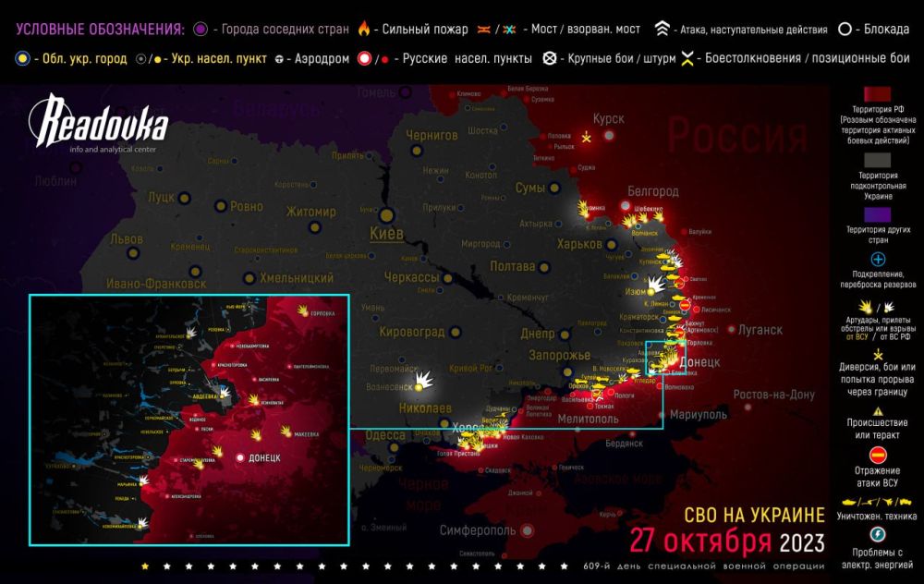This screenshot has width=924, height=584.
Task: Click the blue plus Подкрепление icon
Action: (878, 260)
